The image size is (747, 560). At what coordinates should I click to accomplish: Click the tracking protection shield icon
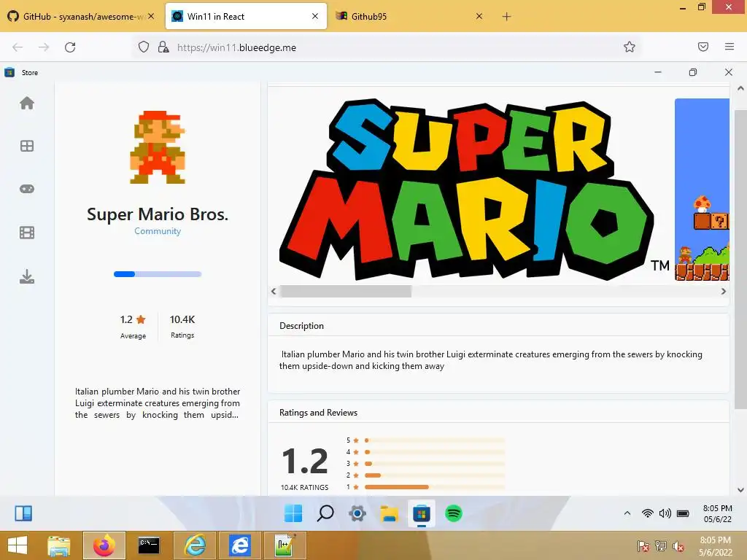click(x=144, y=47)
